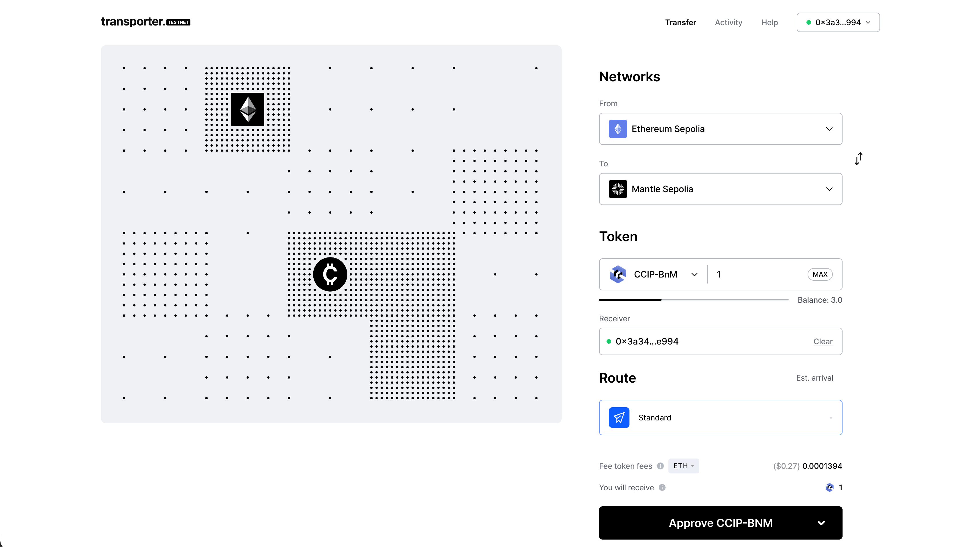Click the Standard route paper plane icon
The height and width of the screenshot is (547, 980).
pyautogui.click(x=619, y=417)
